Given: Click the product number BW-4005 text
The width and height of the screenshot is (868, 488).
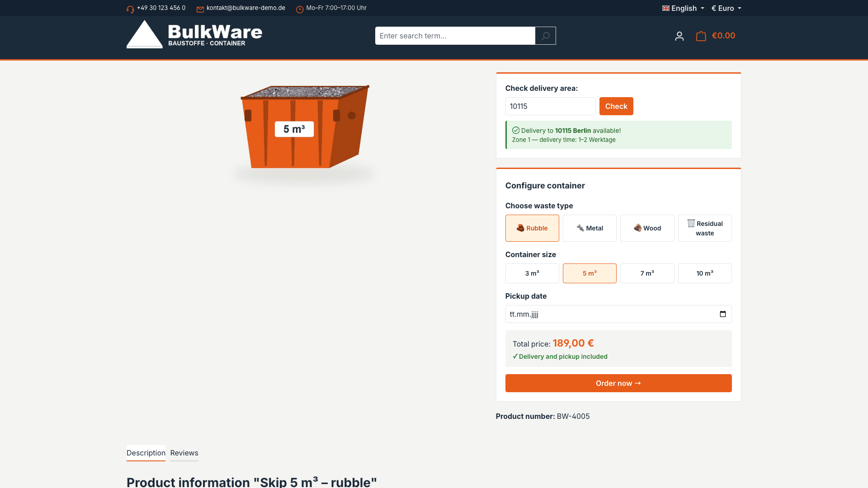Looking at the screenshot, I should (x=573, y=416).
